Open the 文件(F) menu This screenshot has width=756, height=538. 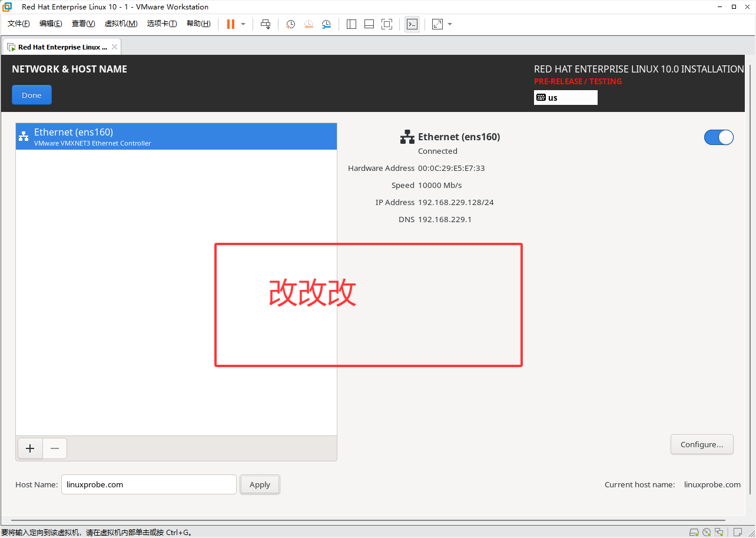tap(19, 24)
